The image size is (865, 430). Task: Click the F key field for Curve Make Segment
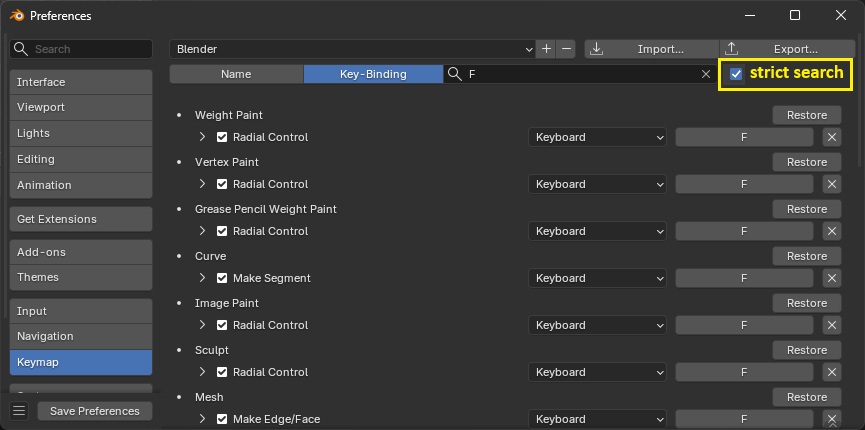(744, 278)
